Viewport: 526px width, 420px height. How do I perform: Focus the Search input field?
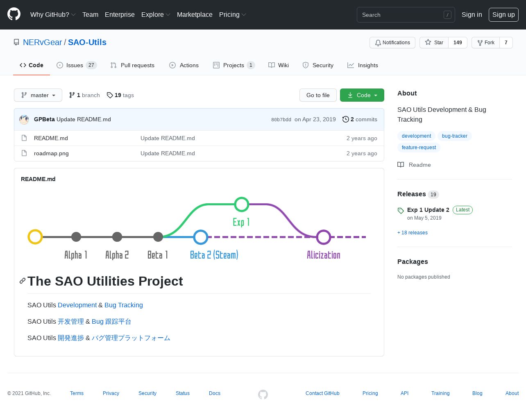coord(406,15)
